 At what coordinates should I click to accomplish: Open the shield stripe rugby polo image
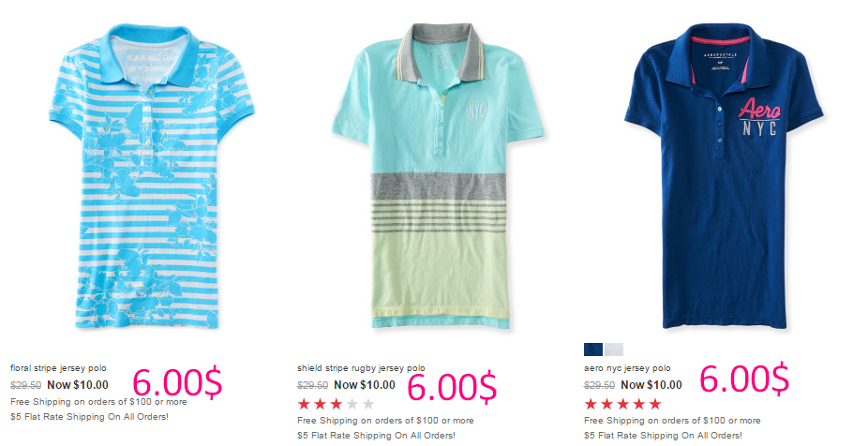click(x=438, y=176)
